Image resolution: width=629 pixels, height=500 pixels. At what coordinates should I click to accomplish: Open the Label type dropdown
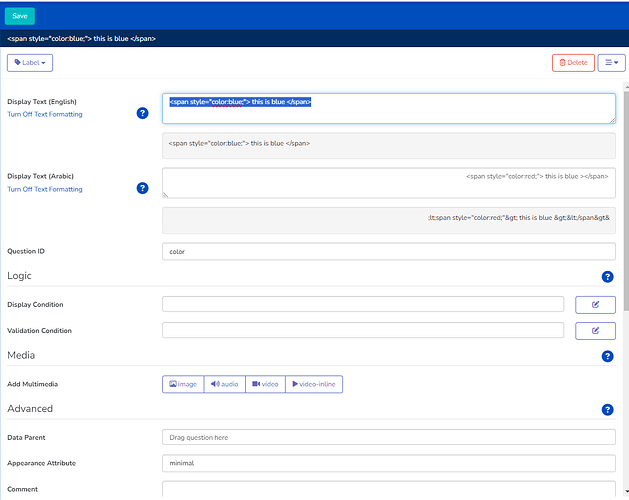(x=30, y=63)
